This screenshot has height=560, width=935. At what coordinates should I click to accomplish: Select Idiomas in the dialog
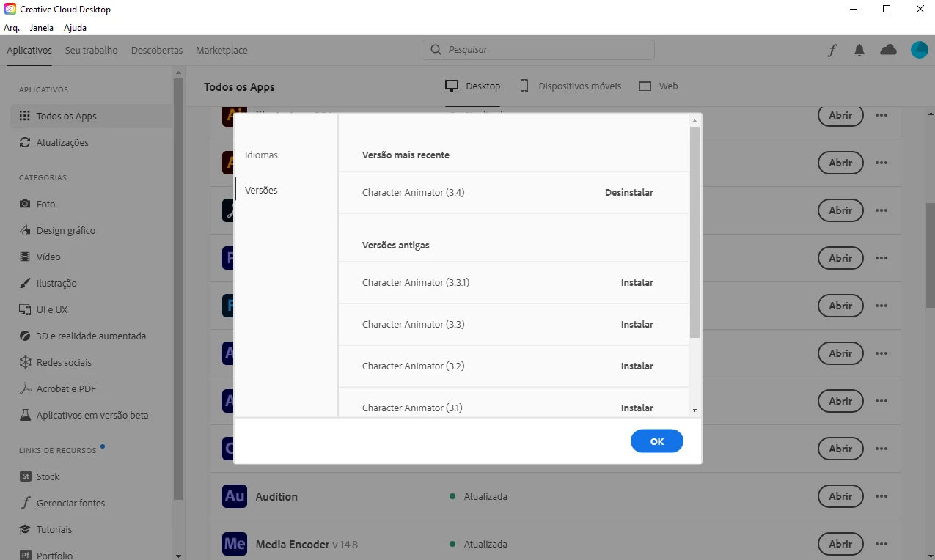[x=262, y=155]
